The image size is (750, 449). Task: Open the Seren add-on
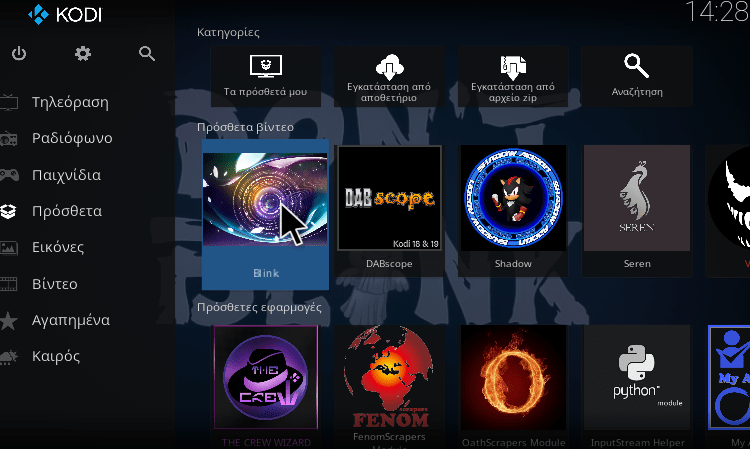coord(637,210)
